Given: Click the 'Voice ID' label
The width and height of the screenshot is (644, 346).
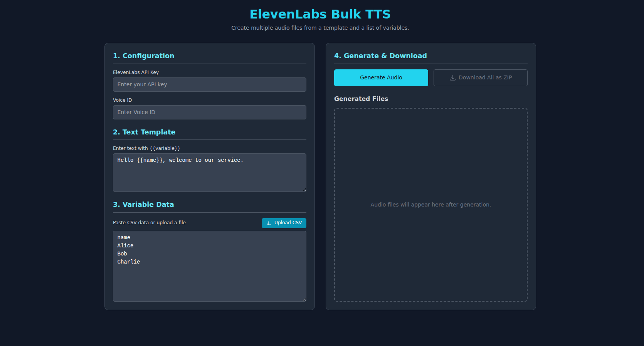Looking at the screenshot, I should [x=122, y=100].
